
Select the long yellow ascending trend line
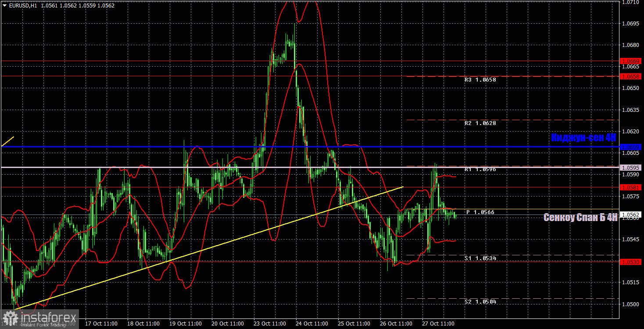[210, 247]
